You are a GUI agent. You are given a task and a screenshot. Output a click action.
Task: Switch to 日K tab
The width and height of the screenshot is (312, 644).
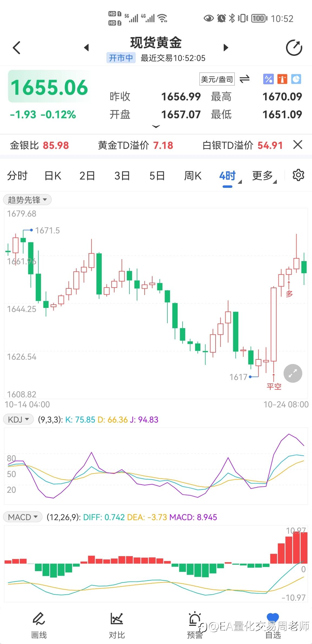(53, 176)
